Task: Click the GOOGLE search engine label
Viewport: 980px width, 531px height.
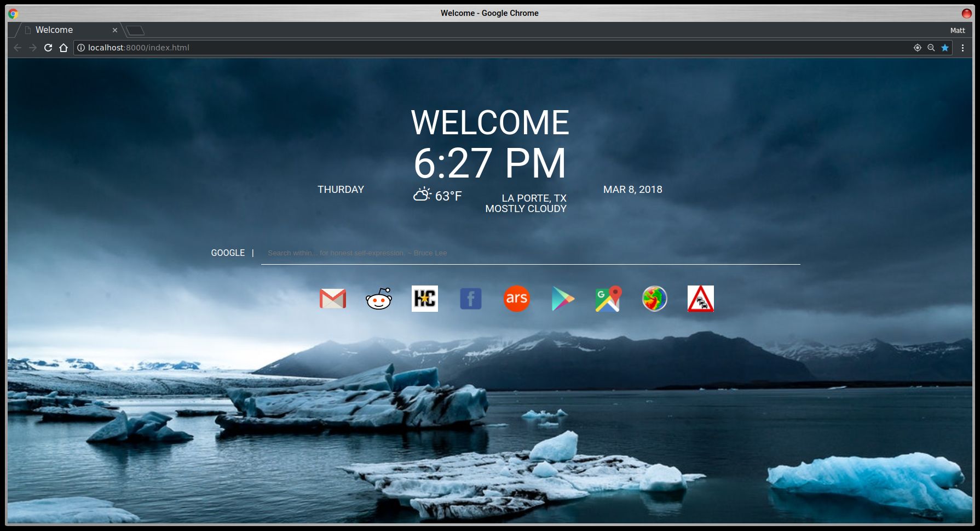Action: point(228,253)
